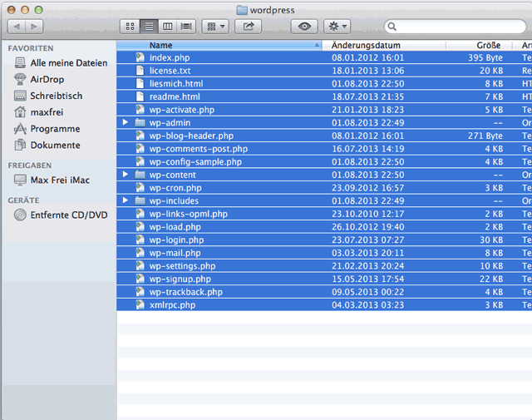This screenshot has height=420, width=532.
Task: Expand the wp-admin folder
Action: 126,122
